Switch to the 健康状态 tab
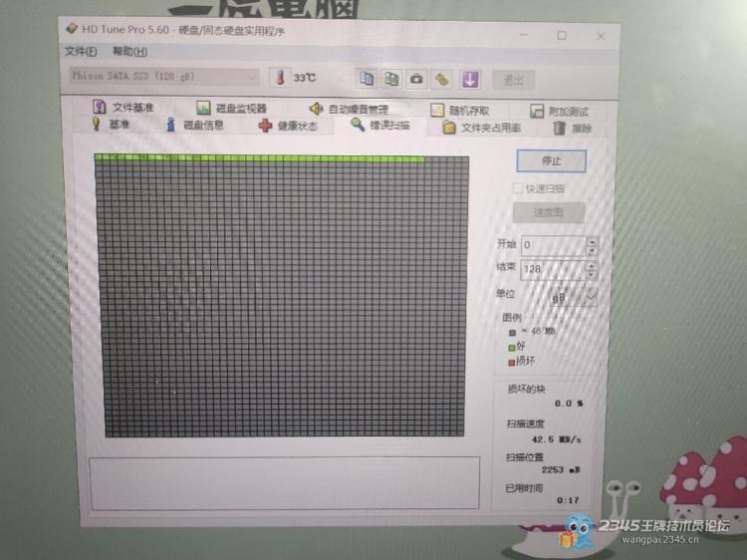Image resolution: width=747 pixels, height=560 pixels. pyautogui.click(x=288, y=127)
